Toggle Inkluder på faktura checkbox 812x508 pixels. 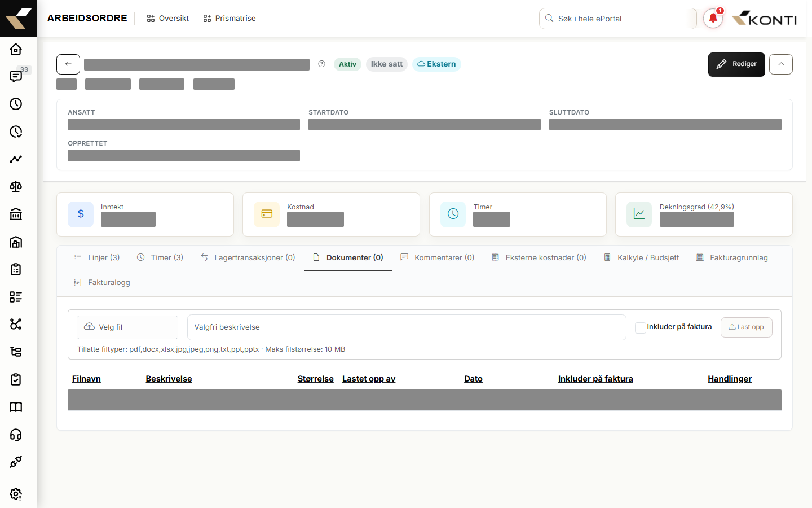(x=640, y=327)
